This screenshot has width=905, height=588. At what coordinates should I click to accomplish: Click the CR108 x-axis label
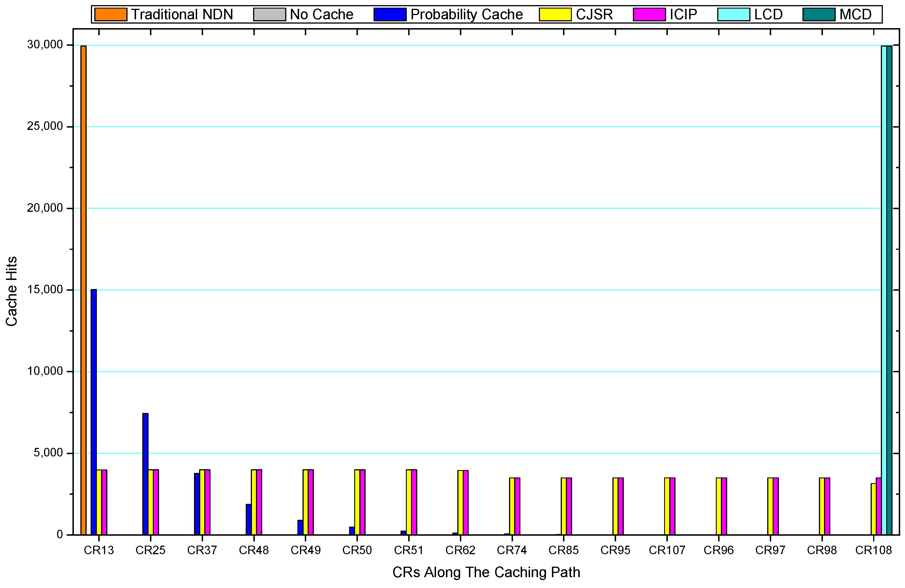click(x=873, y=550)
